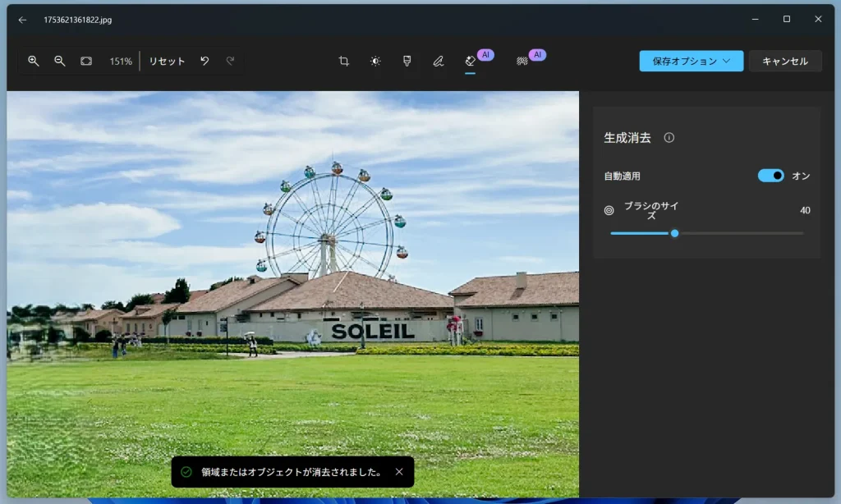Toggle the 自動適用 switch off

tap(770, 176)
